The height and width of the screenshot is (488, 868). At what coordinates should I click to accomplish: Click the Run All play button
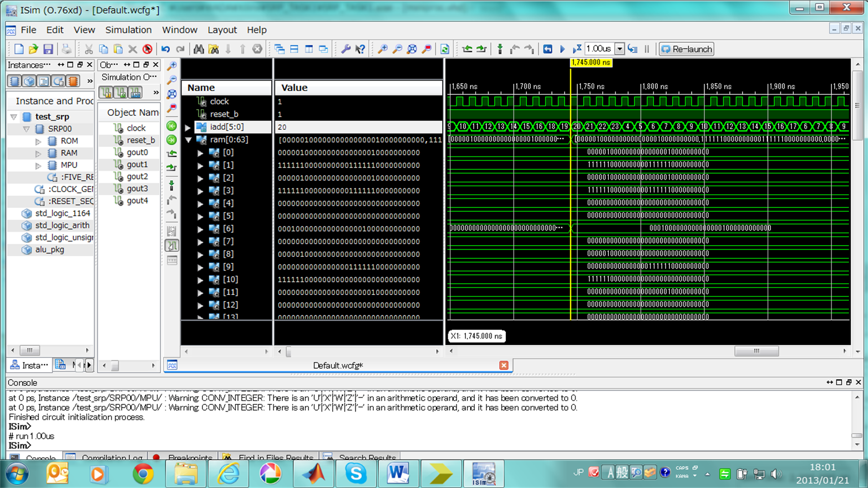coord(562,49)
